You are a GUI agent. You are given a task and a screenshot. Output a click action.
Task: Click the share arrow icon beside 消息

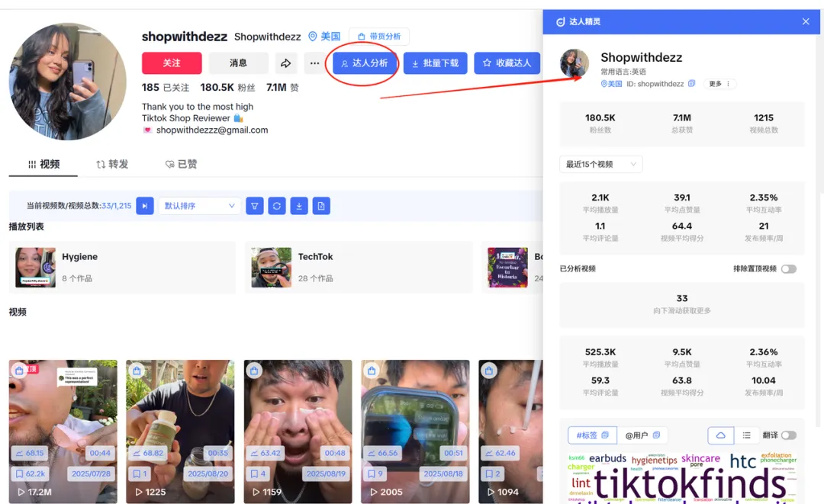tap(285, 63)
